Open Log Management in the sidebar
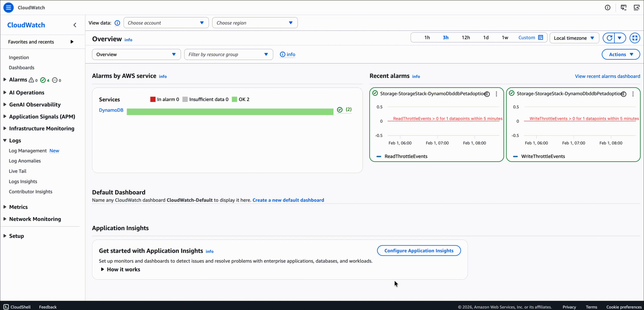The width and height of the screenshot is (644, 310). (x=27, y=151)
